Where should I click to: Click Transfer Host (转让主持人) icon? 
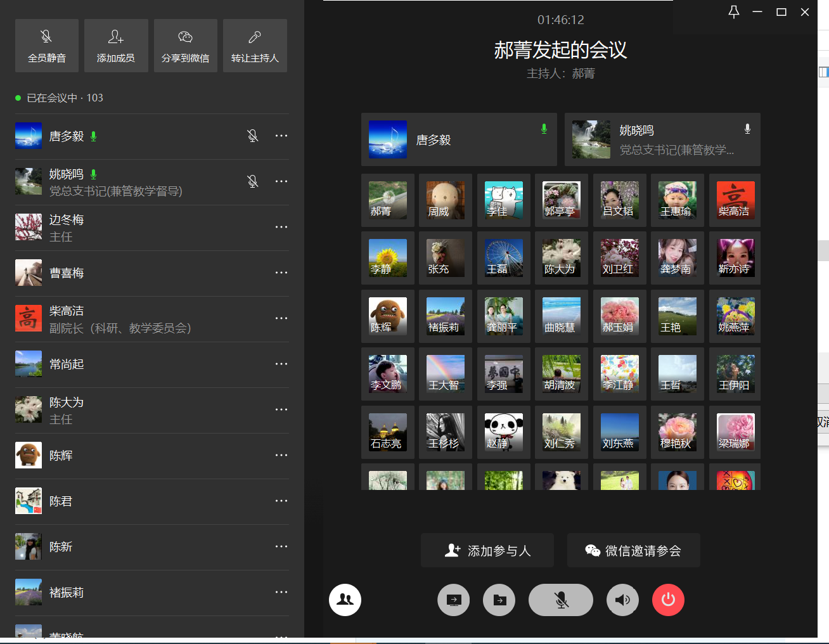tap(255, 46)
